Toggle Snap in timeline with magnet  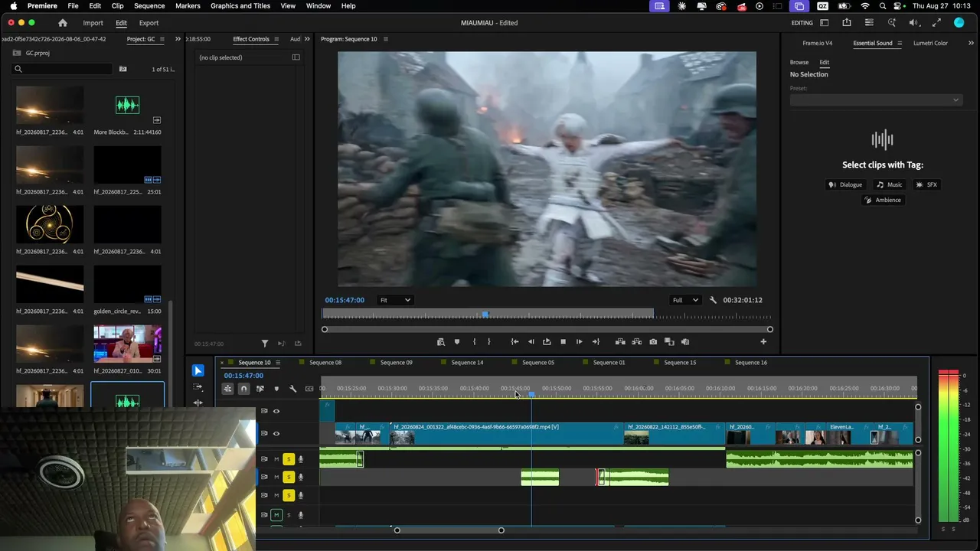(x=243, y=389)
